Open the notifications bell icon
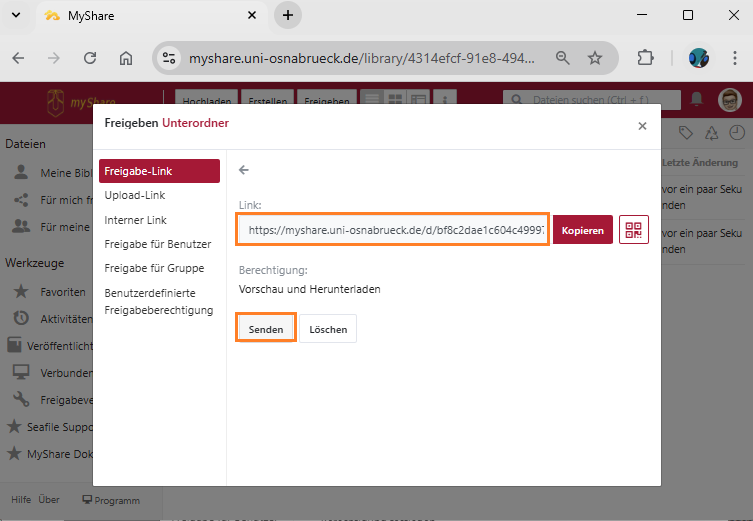The height and width of the screenshot is (521, 753). [697, 99]
